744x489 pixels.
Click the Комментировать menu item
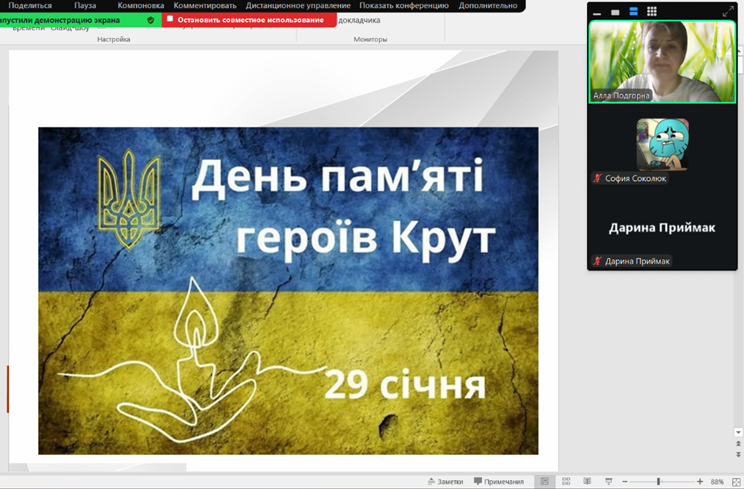coord(205,6)
